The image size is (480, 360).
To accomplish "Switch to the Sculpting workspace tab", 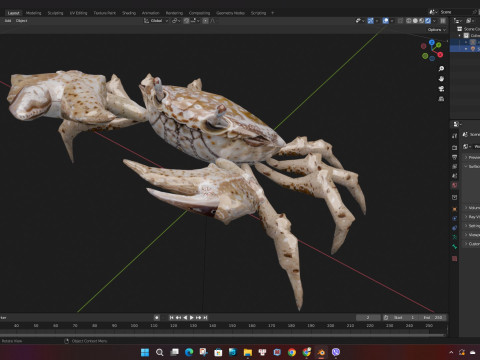I will point(55,13).
